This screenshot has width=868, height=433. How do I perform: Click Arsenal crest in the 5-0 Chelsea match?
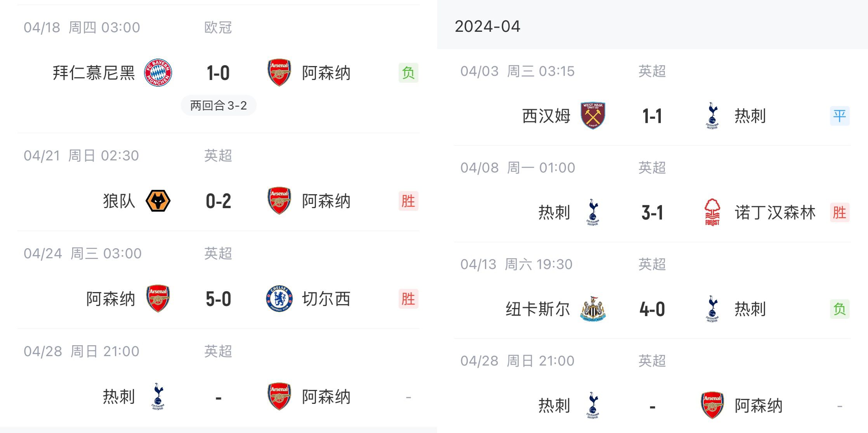(x=158, y=299)
